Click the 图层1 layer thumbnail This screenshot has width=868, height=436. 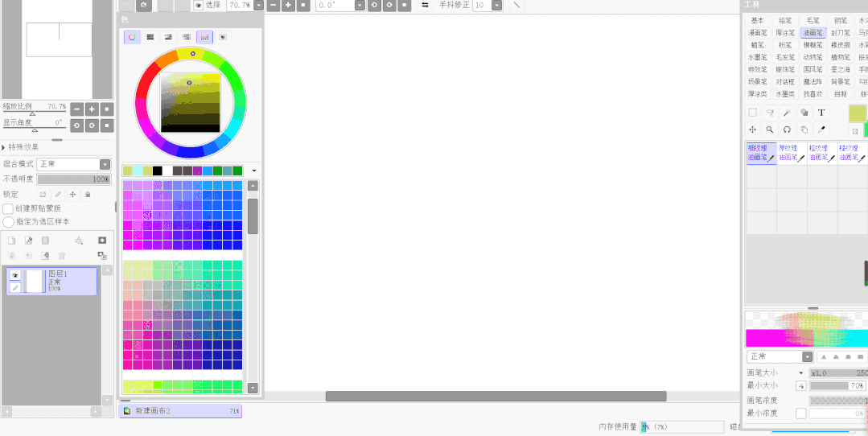pyautogui.click(x=34, y=281)
